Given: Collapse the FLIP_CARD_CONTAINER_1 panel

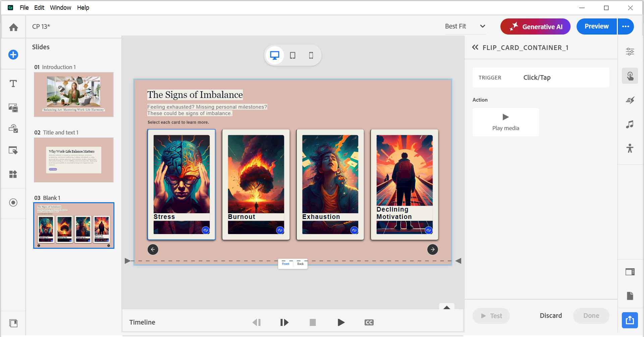Looking at the screenshot, I should (x=475, y=47).
